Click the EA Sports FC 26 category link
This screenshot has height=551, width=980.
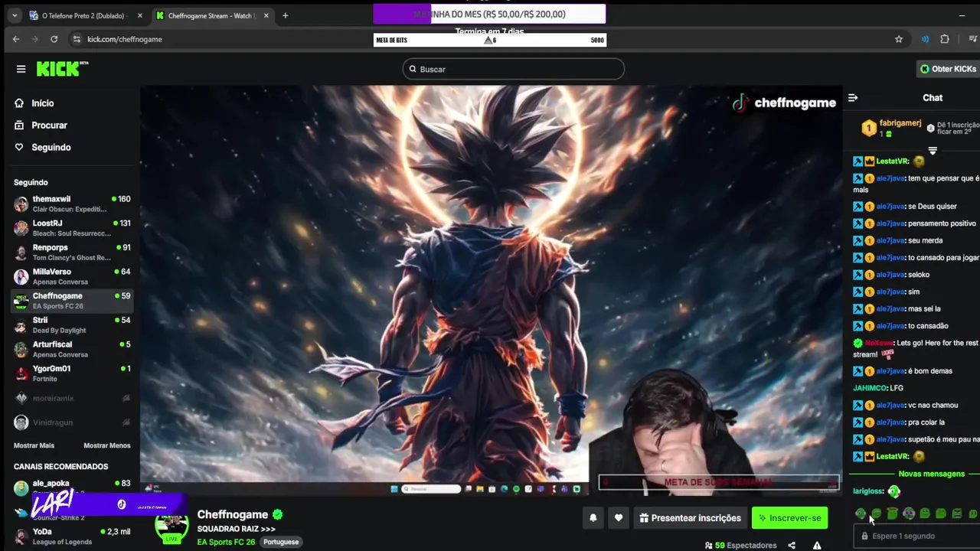[x=226, y=542]
